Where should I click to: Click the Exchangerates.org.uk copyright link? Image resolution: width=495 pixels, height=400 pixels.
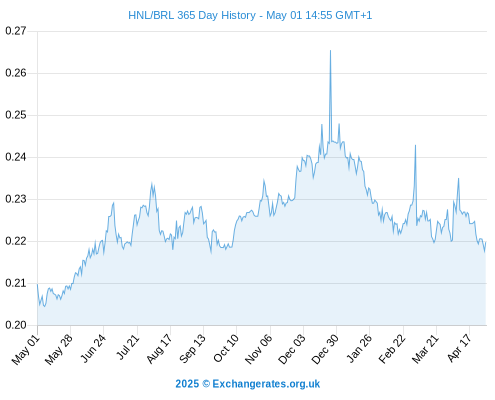pyautogui.click(x=248, y=384)
